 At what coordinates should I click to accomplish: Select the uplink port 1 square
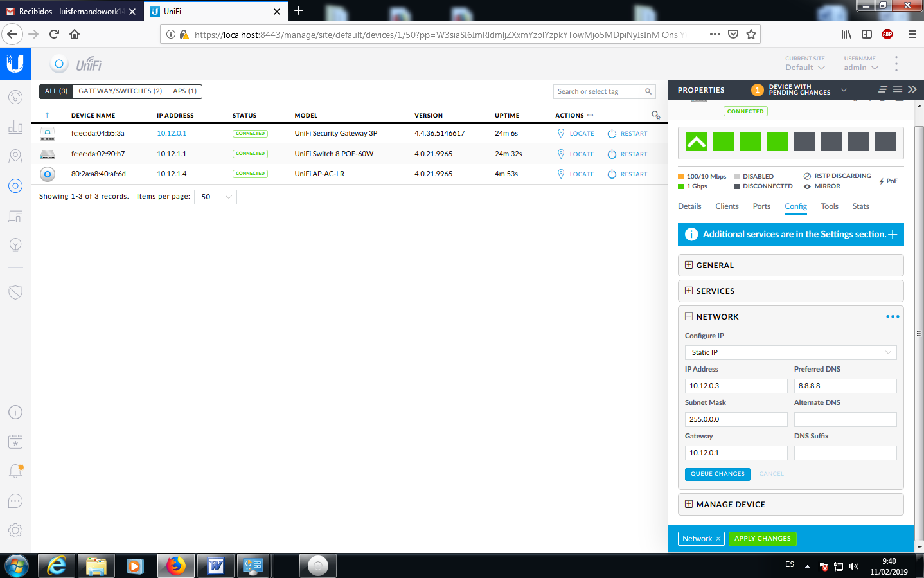coord(697,141)
